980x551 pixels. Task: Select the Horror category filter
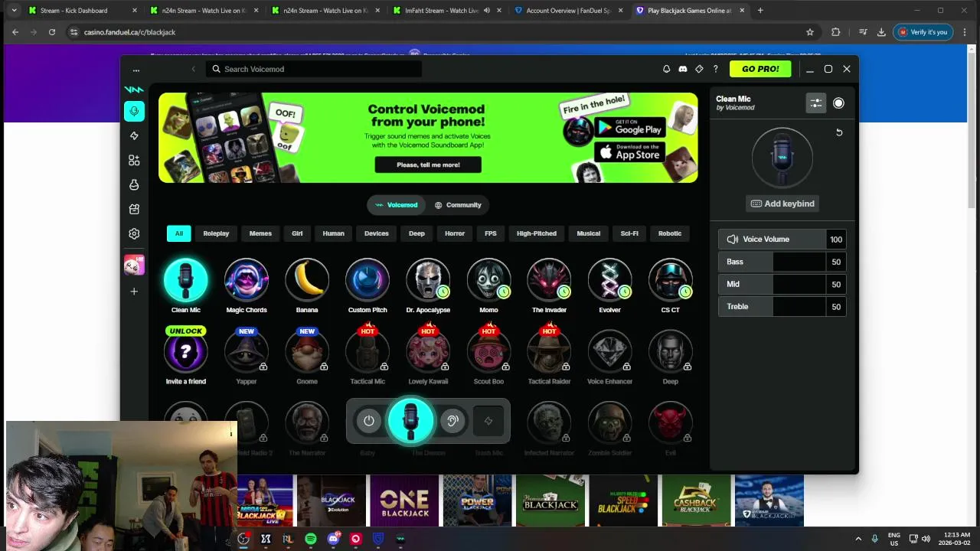pos(455,233)
